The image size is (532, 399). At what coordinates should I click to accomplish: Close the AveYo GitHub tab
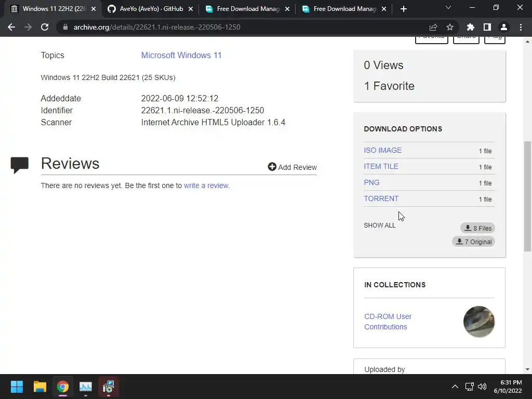[x=191, y=9]
